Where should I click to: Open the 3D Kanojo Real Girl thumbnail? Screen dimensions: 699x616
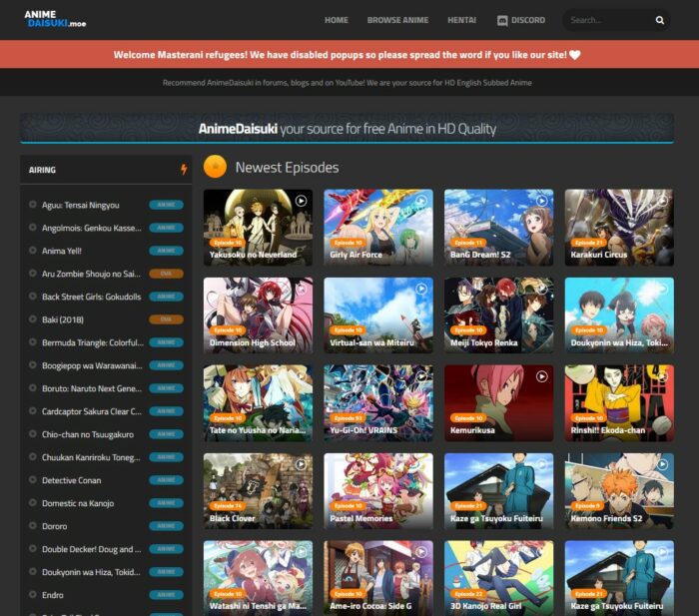pyautogui.click(x=498, y=578)
